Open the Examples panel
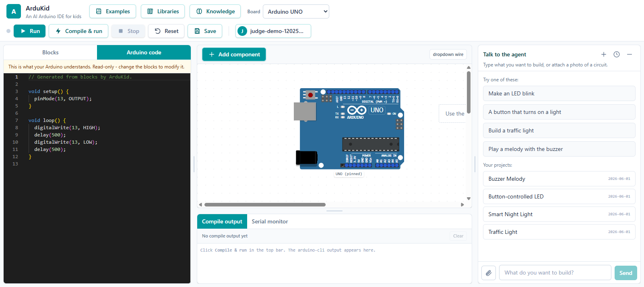644x287 pixels. coord(113,11)
